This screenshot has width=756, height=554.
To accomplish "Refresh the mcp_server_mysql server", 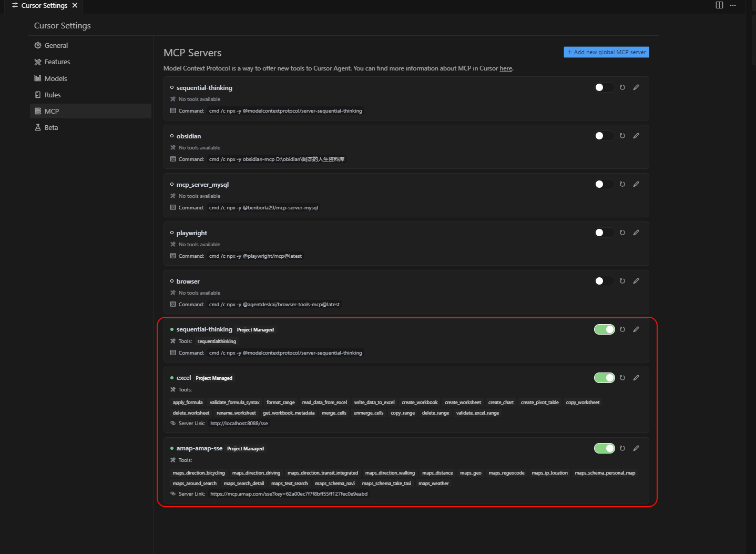I will point(622,184).
